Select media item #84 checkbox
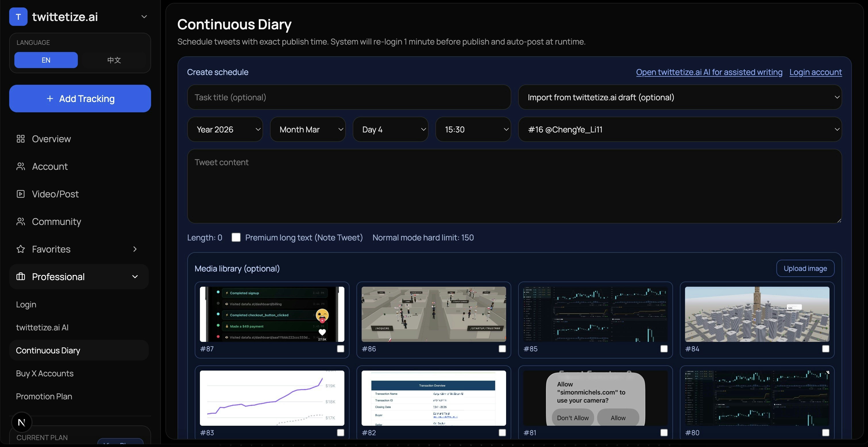Screen dimensions: 868x447 point(825,349)
